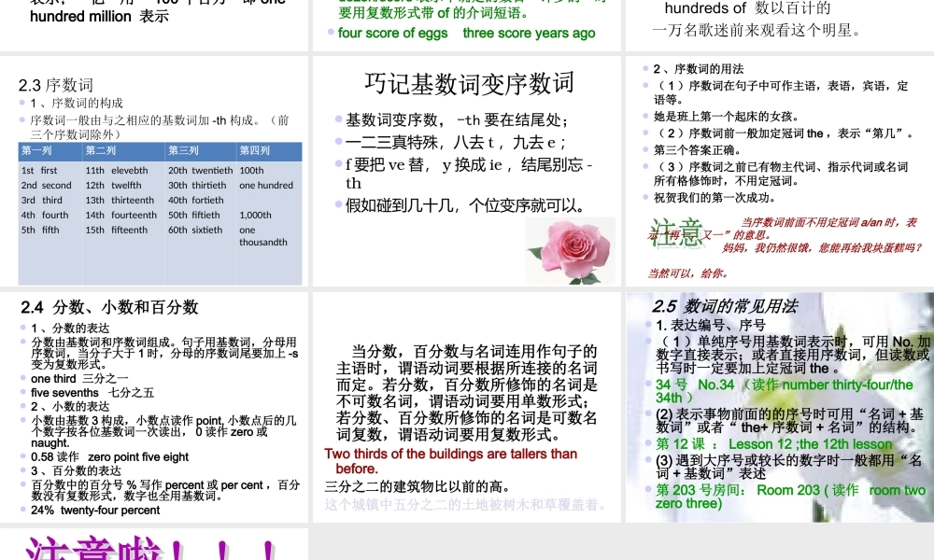Select the slide starting 当分数,百分数与名词连用
This screenshot has height=560, width=934.
coord(467,407)
